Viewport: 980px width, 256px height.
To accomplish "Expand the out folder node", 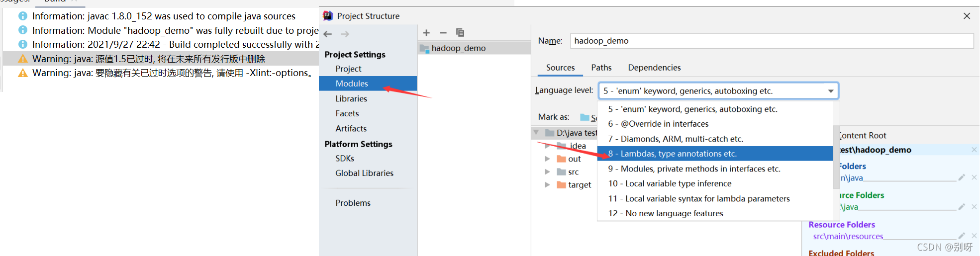I will tap(547, 159).
